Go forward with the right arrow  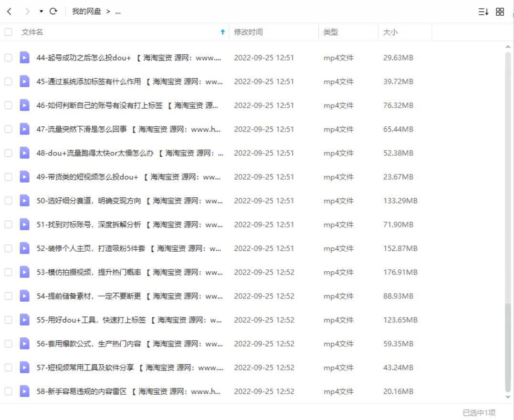click(27, 11)
